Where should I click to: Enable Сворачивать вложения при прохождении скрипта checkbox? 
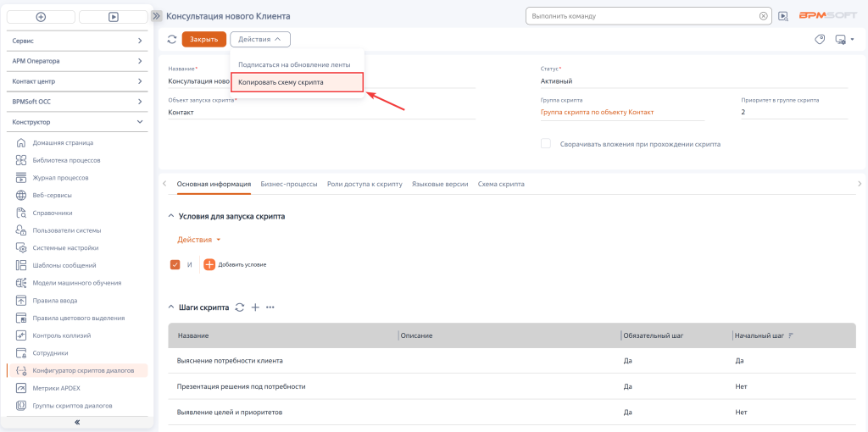546,144
